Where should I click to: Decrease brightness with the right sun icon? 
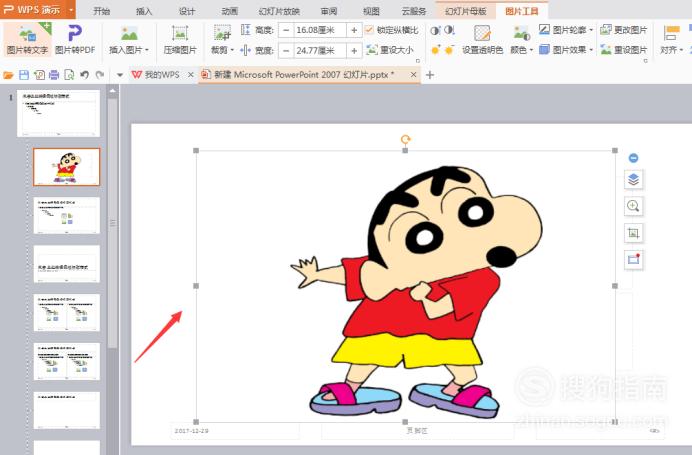(449, 50)
